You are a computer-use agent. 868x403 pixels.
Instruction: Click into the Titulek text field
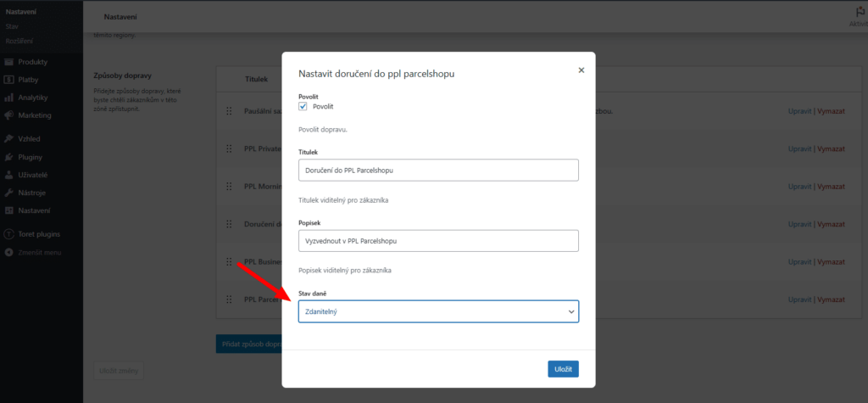(438, 170)
